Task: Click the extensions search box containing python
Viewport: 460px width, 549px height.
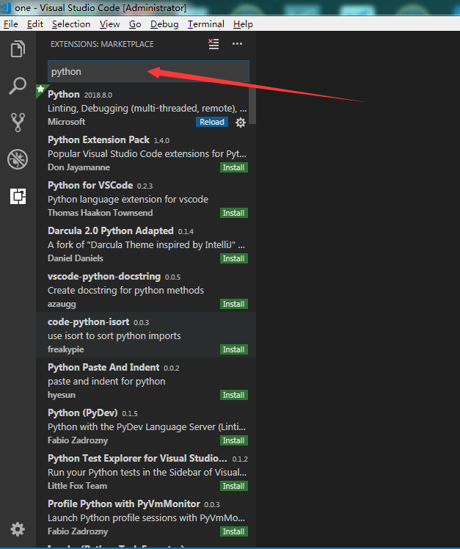Action: tap(148, 71)
